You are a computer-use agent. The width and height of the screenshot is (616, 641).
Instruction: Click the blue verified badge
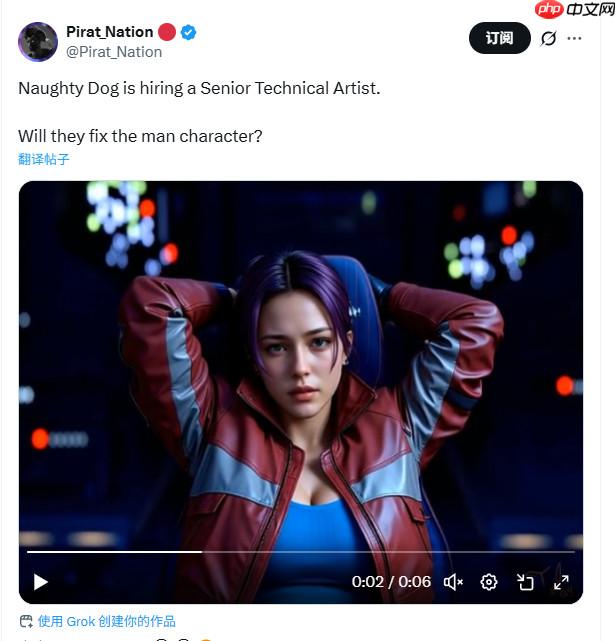(188, 32)
